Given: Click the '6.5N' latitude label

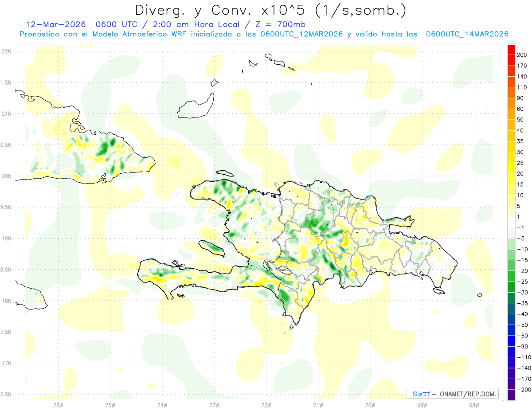Looking at the screenshot, I should click(7, 394).
